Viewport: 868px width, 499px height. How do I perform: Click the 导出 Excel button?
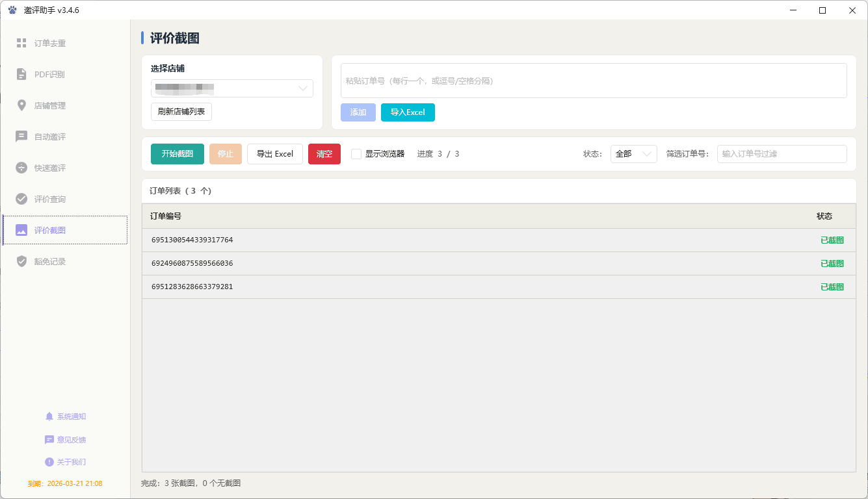point(275,154)
